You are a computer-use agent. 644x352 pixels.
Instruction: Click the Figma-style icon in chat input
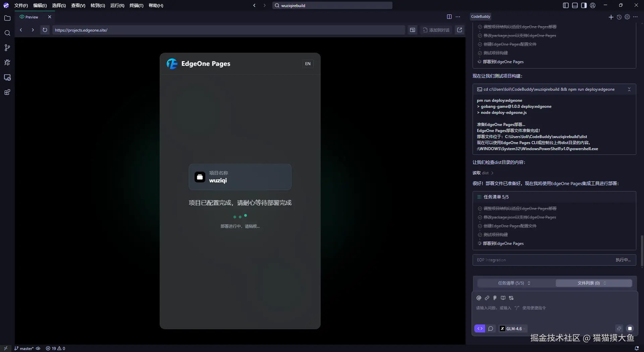pos(495,298)
